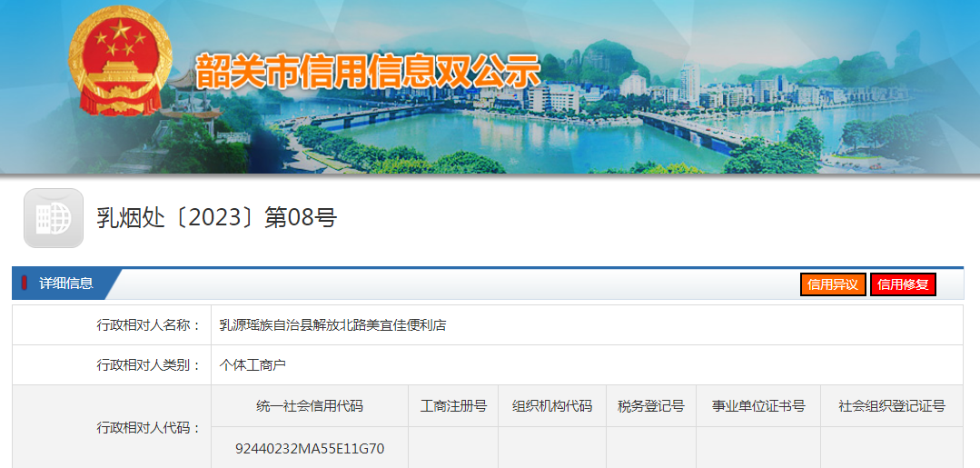The height and width of the screenshot is (468, 980).
Task: Click the 社会组织登记证号 column header
Action: [x=891, y=406]
